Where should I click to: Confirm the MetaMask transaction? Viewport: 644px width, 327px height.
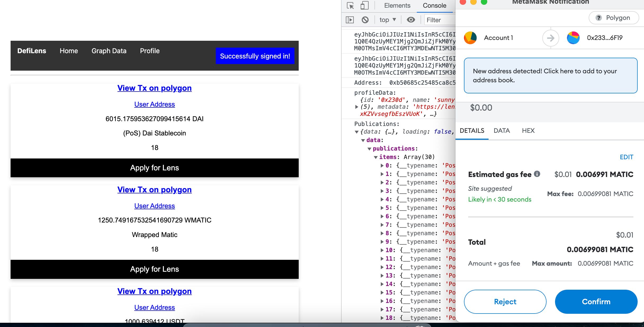596,302
